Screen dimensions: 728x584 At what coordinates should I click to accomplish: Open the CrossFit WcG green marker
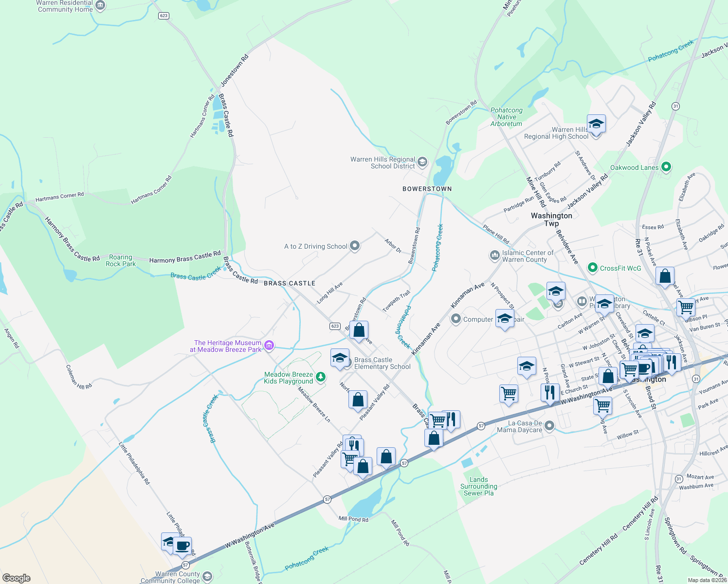point(593,268)
